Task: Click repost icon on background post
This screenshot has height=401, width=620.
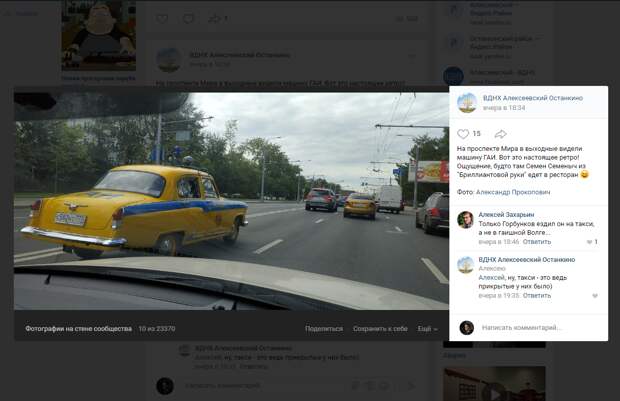Action: pyautogui.click(x=217, y=19)
